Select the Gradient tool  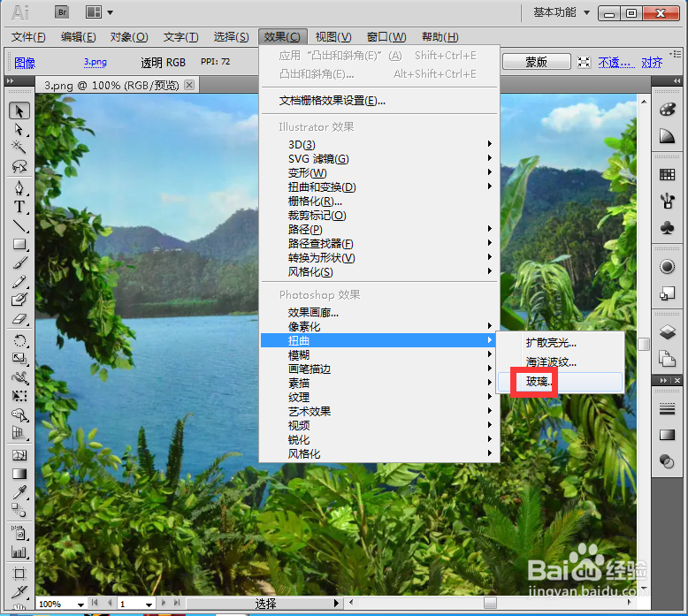point(19,474)
